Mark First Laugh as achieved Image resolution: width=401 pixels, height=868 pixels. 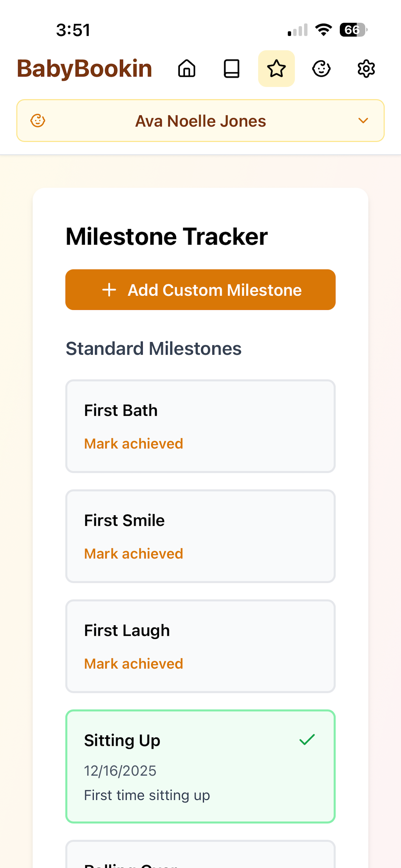coord(133,663)
